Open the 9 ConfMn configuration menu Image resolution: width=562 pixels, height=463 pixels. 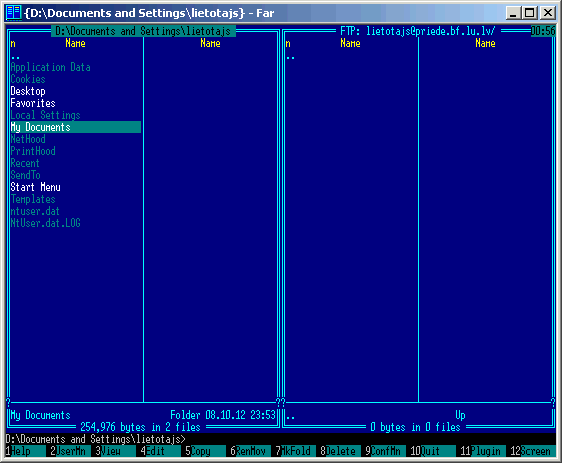pyautogui.click(x=385, y=451)
